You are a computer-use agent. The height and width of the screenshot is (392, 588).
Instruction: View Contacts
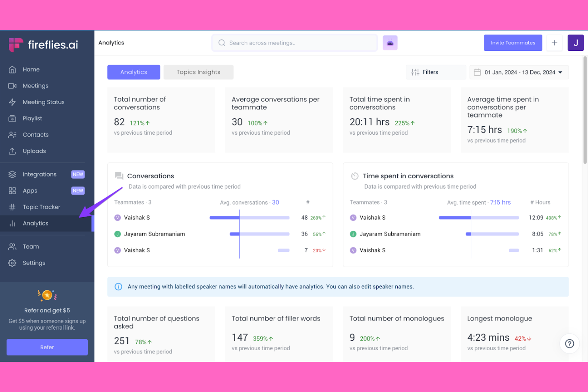pos(35,134)
